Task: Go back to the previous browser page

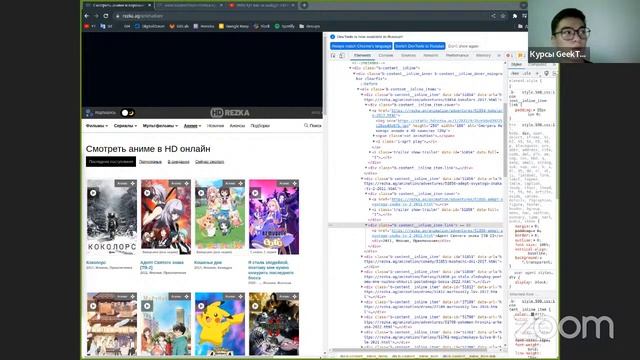Action: click(x=87, y=16)
